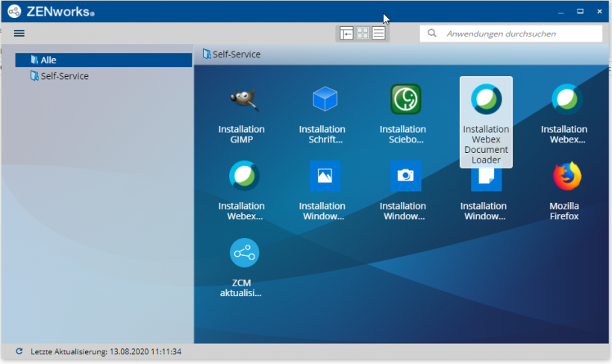Click the search magnifier icon

pyautogui.click(x=431, y=33)
